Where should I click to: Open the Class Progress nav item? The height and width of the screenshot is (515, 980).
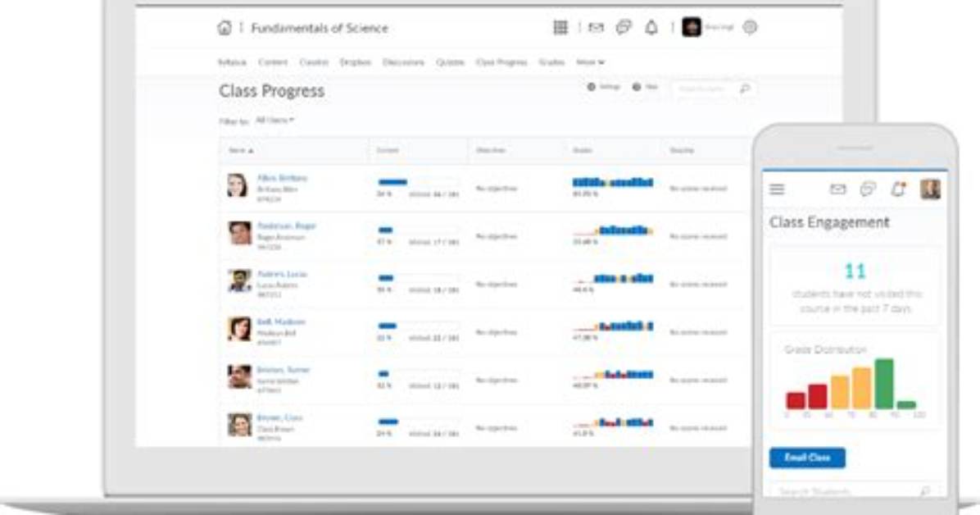(501, 62)
